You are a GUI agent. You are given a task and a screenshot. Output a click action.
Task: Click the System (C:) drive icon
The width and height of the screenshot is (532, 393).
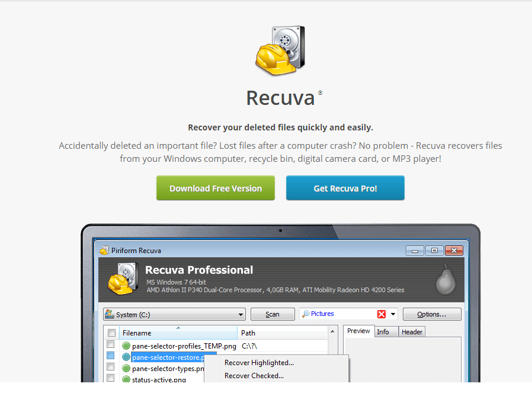click(x=109, y=314)
